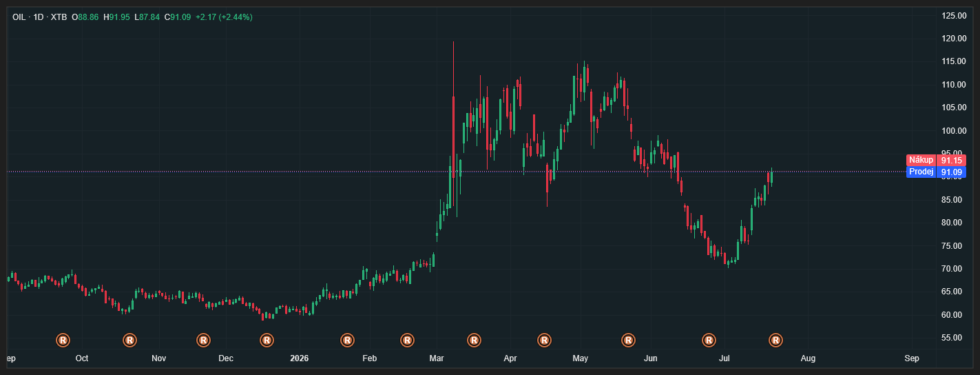Click the low value L87.84
This screenshot has height=375, width=980.
click(147, 17)
